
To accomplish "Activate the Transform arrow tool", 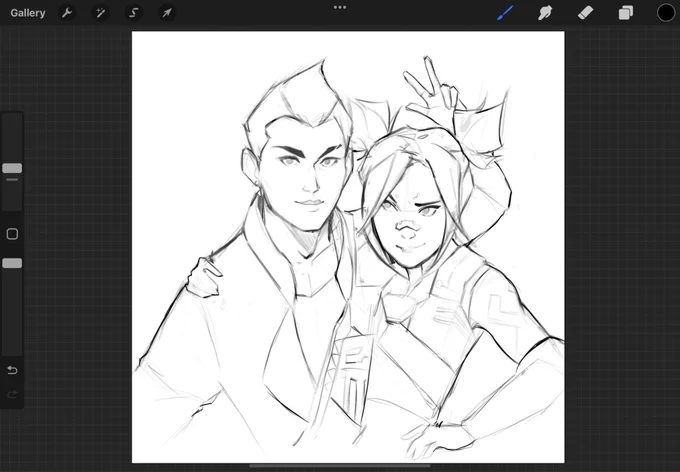I will 167,13.
